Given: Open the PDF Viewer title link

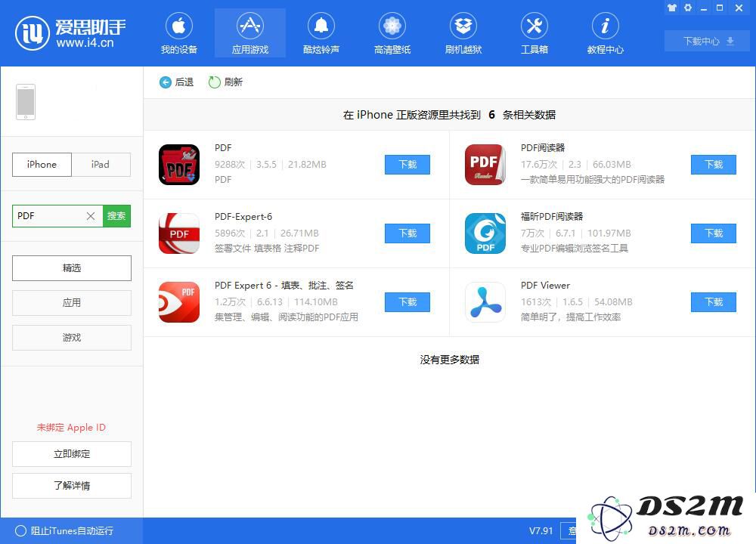Looking at the screenshot, I should (545, 286).
